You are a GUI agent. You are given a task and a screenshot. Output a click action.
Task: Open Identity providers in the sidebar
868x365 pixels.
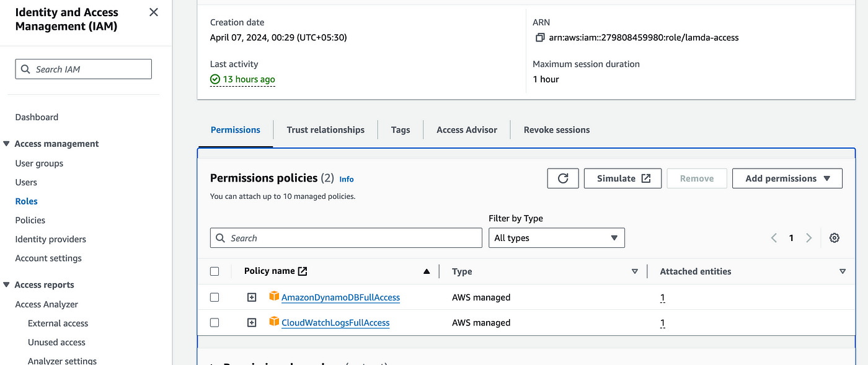pos(51,239)
